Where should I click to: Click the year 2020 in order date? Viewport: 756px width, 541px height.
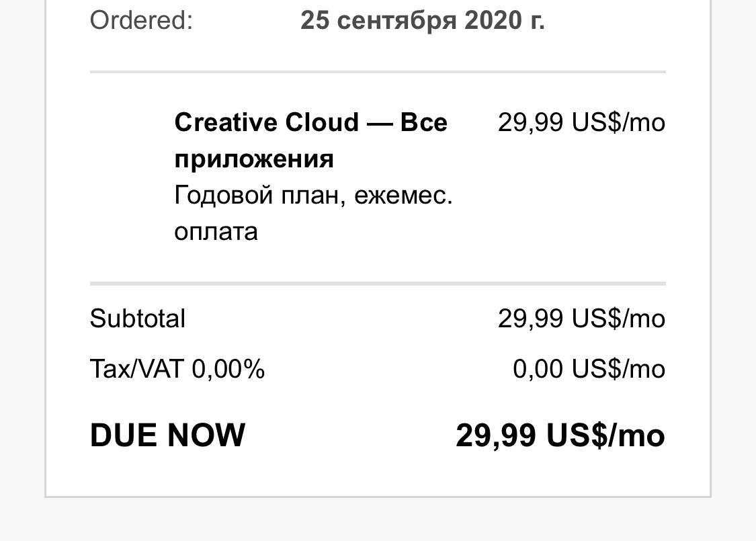[493, 20]
